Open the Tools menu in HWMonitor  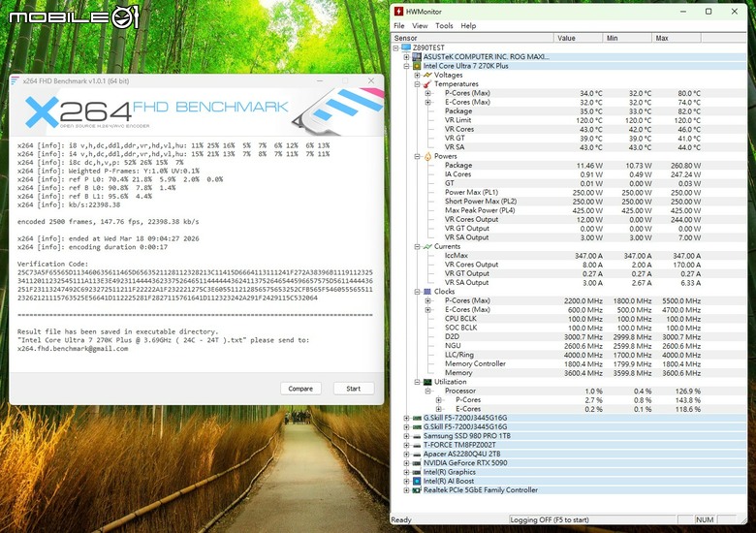(x=444, y=25)
